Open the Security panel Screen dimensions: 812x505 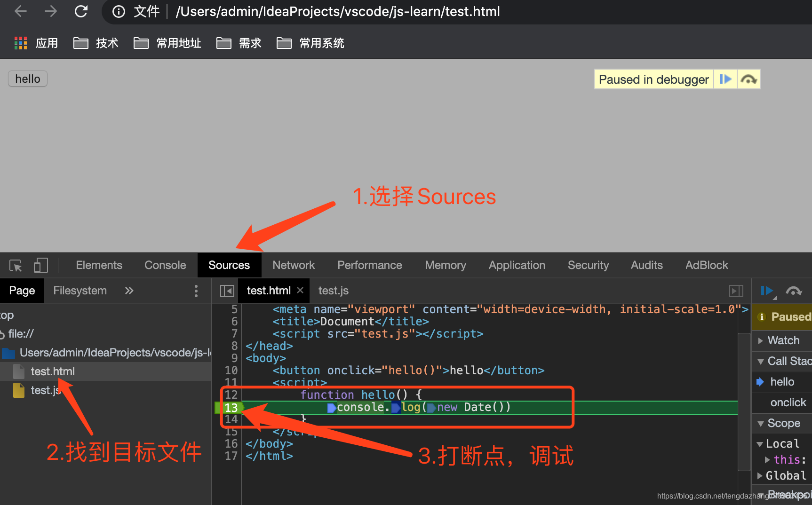coord(588,265)
